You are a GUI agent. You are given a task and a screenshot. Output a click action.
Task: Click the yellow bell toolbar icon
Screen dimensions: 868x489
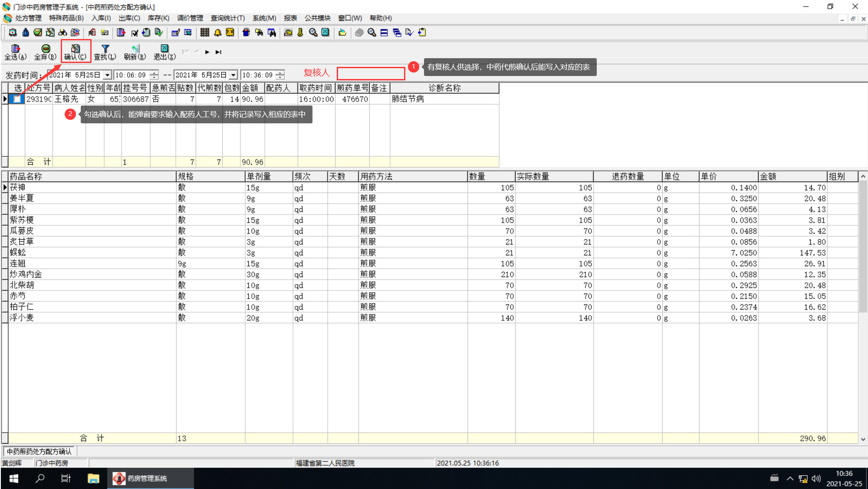tap(217, 33)
